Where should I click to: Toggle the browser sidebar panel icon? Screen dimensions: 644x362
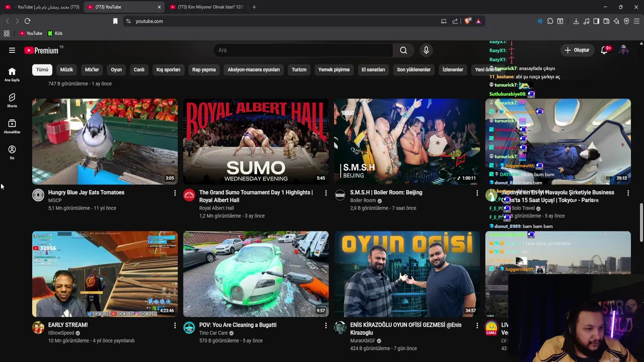596,21
